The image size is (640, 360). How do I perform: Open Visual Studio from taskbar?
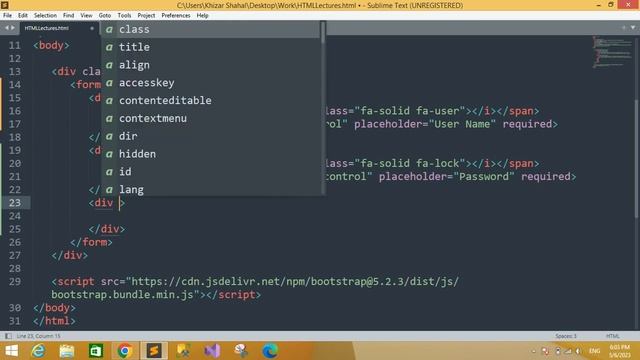[x=212, y=351]
